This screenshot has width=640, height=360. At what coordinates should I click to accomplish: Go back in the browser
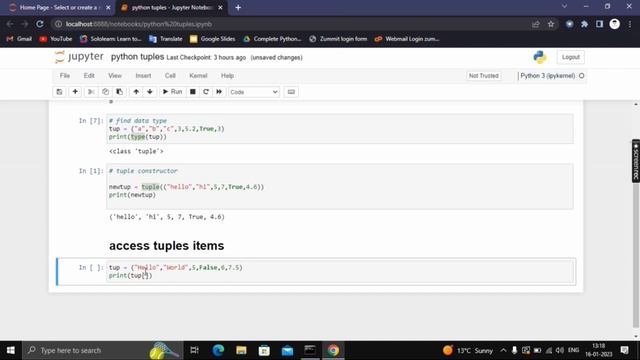(10, 24)
